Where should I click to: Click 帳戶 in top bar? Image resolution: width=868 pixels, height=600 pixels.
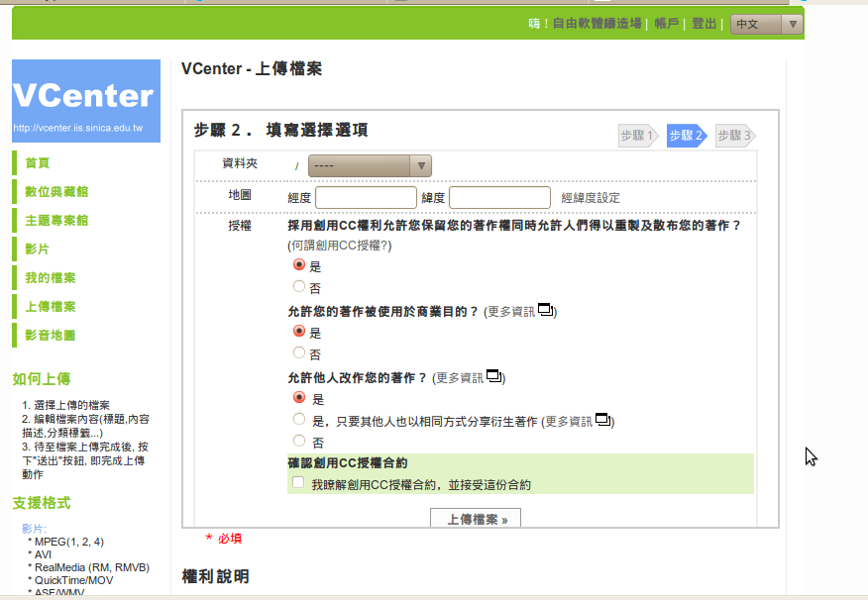[667, 24]
